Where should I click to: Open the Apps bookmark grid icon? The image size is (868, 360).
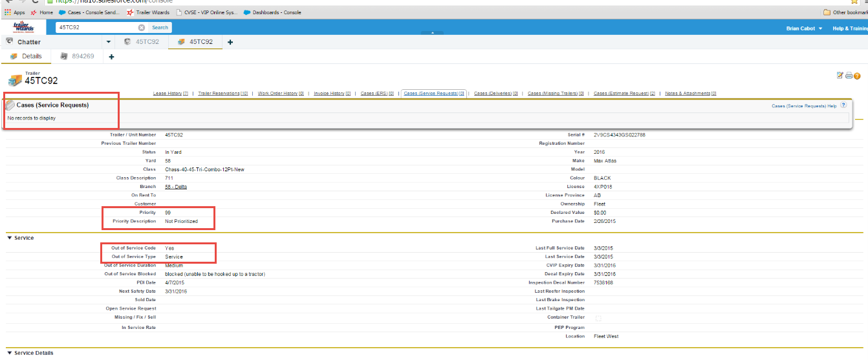click(x=7, y=12)
